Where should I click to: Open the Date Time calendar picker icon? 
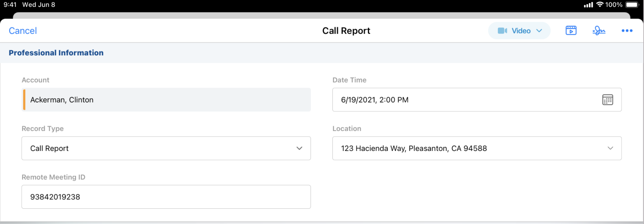[607, 100]
